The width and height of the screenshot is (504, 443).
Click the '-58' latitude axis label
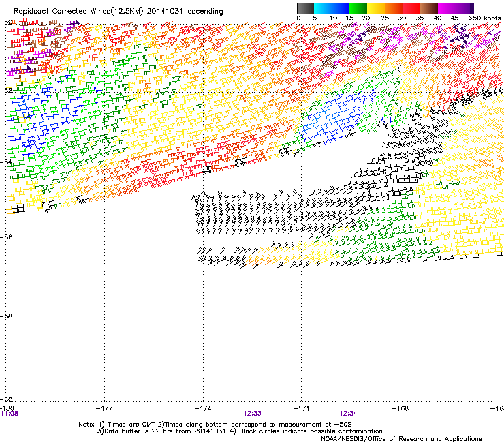[6, 316]
